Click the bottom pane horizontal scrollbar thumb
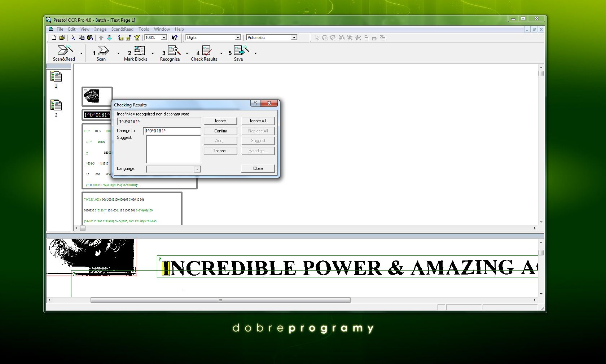The height and width of the screenshot is (364, 606). (220, 300)
